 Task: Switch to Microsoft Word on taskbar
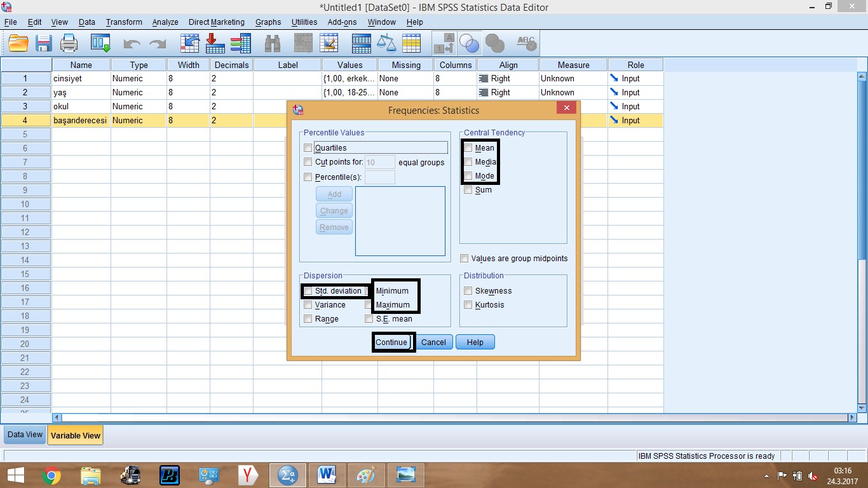point(327,475)
